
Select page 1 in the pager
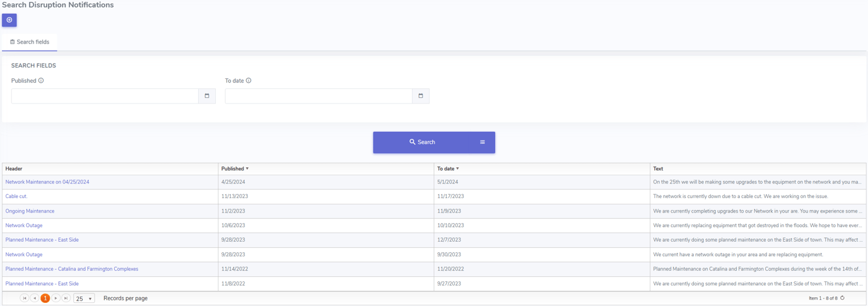coord(45,298)
